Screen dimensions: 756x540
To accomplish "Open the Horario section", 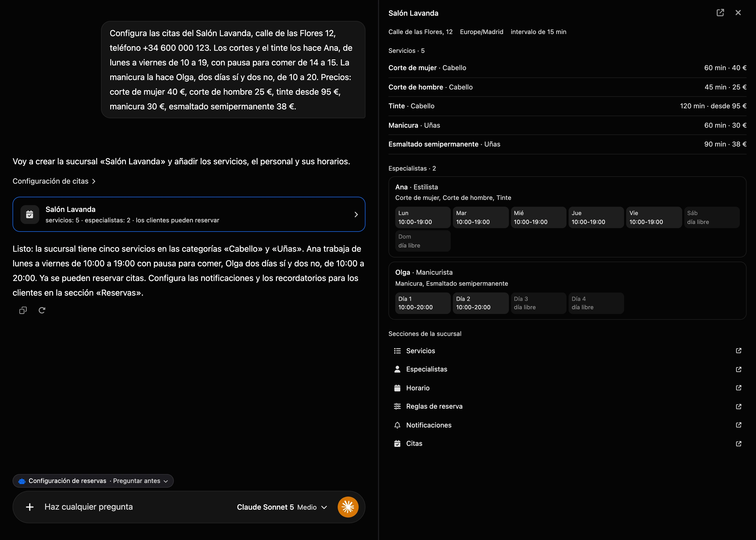I will 568,388.
